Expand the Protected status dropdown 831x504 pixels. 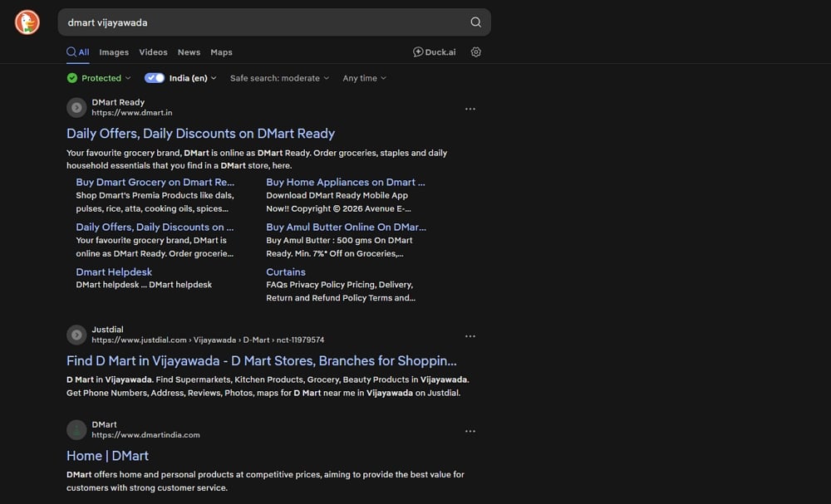point(99,78)
